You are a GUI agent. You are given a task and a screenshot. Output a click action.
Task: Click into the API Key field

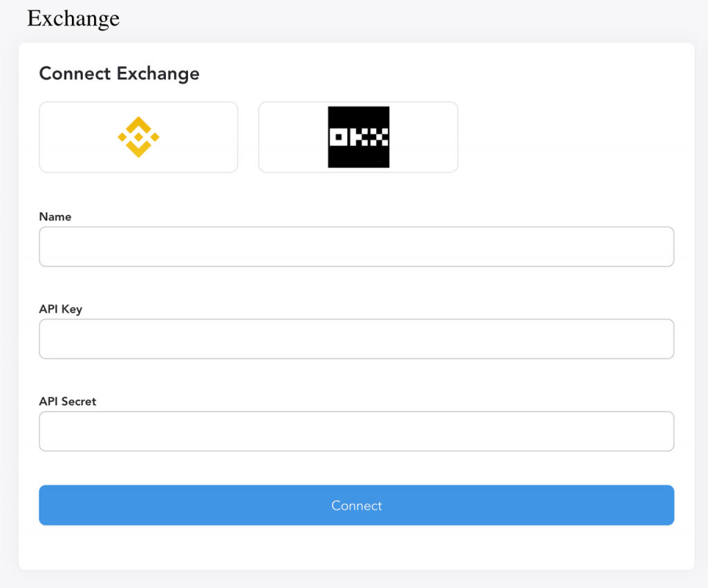pos(356,339)
